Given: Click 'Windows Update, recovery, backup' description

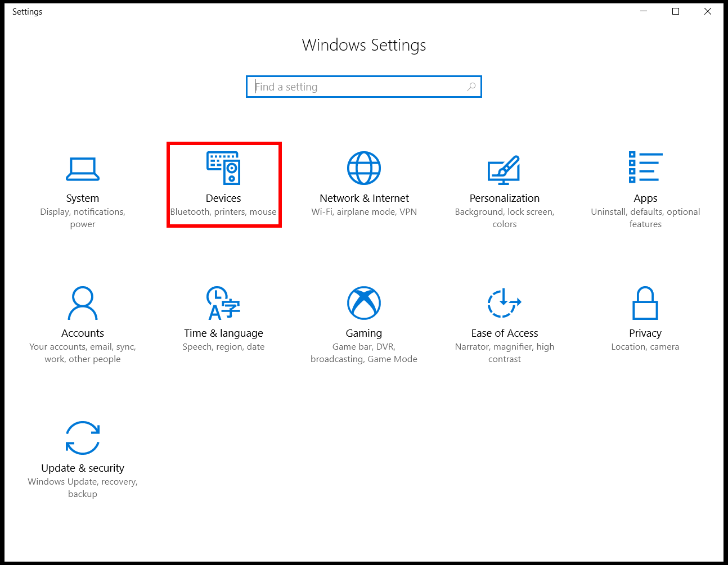Looking at the screenshot, I should click(83, 488).
